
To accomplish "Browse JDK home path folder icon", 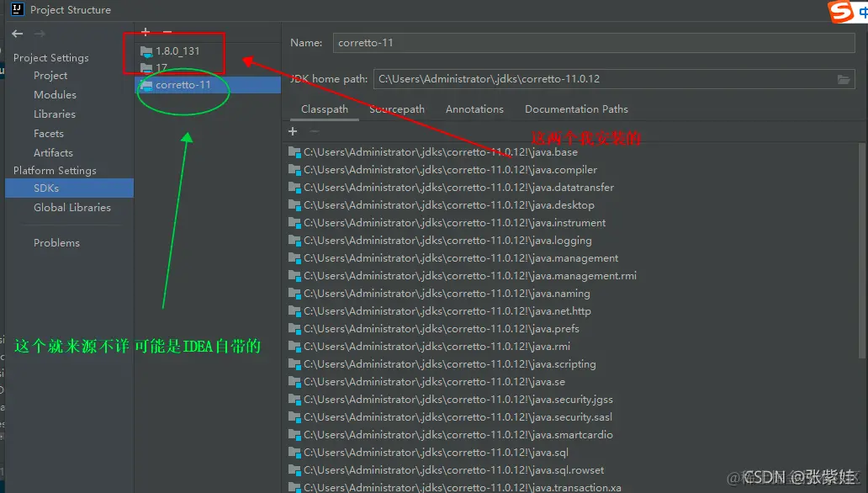I will 843,79.
